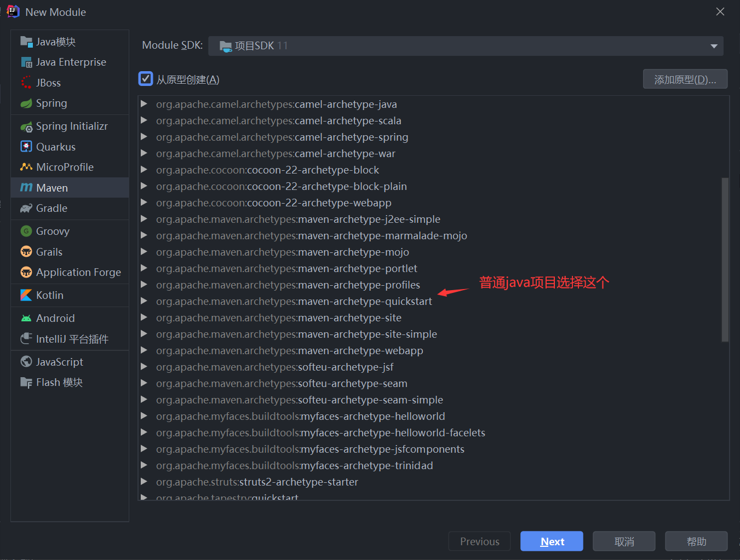Screen dimensions: 740x560
Task: Expand camel-archetype-scala archetype
Action: (x=144, y=120)
